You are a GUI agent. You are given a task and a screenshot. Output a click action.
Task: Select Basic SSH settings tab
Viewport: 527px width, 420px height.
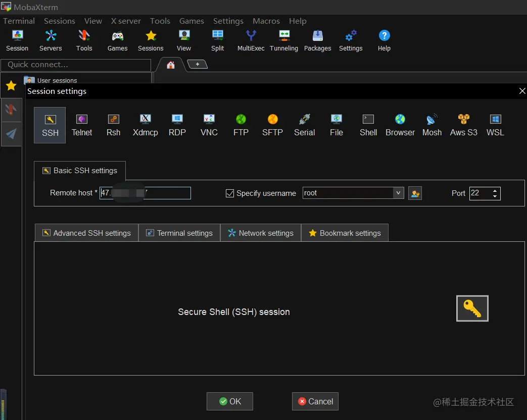click(x=80, y=171)
